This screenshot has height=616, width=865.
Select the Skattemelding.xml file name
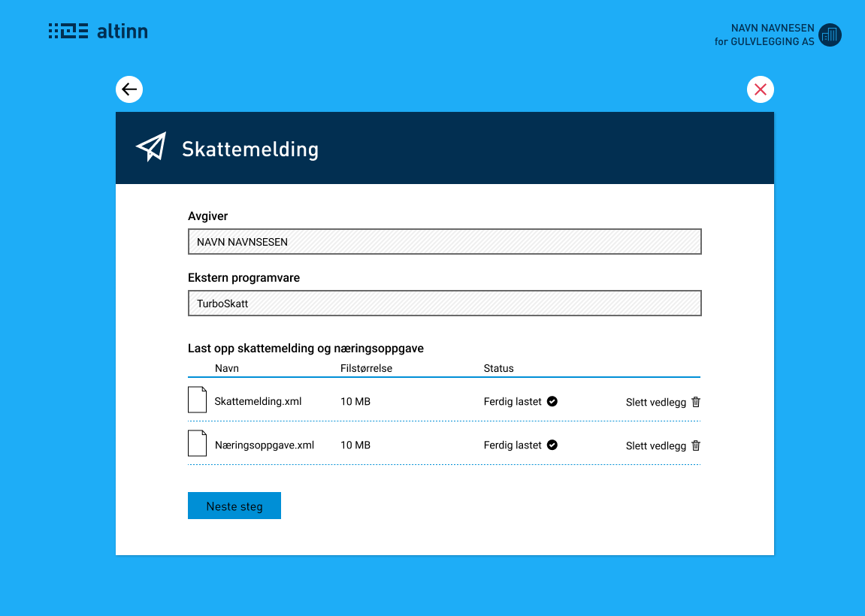point(259,401)
